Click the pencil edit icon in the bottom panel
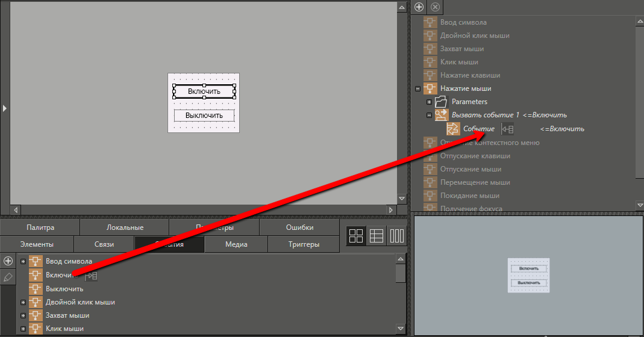The height and width of the screenshot is (337, 644). [8, 277]
